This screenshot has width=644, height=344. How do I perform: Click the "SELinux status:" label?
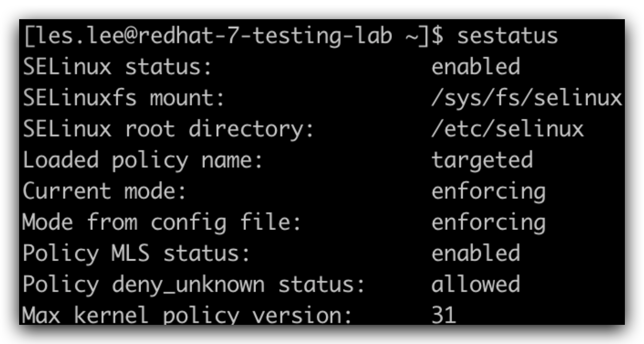point(117,68)
